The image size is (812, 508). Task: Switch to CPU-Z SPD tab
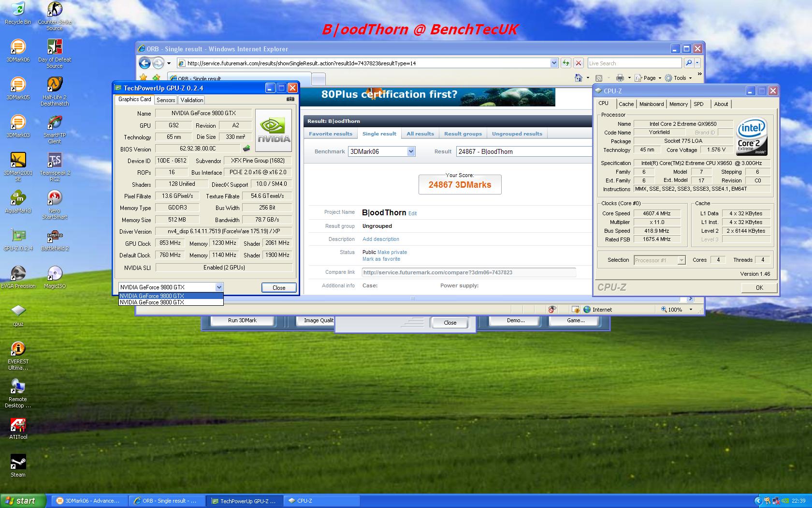[698, 104]
